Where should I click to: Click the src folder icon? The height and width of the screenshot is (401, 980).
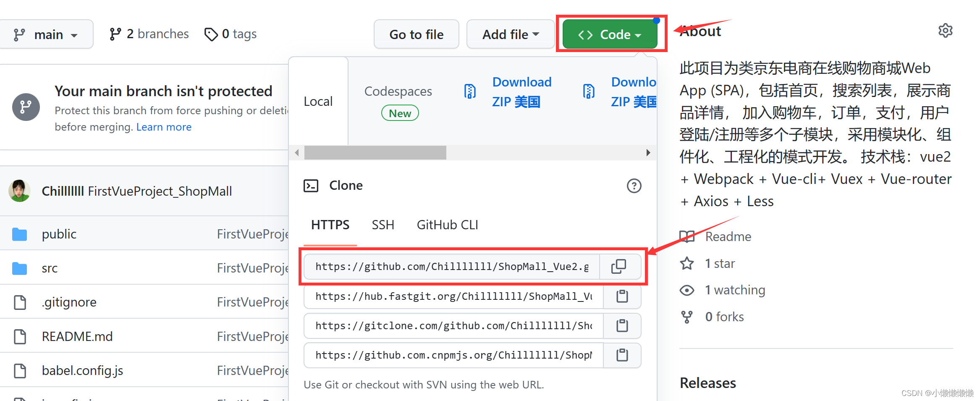[x=20, y=268]
